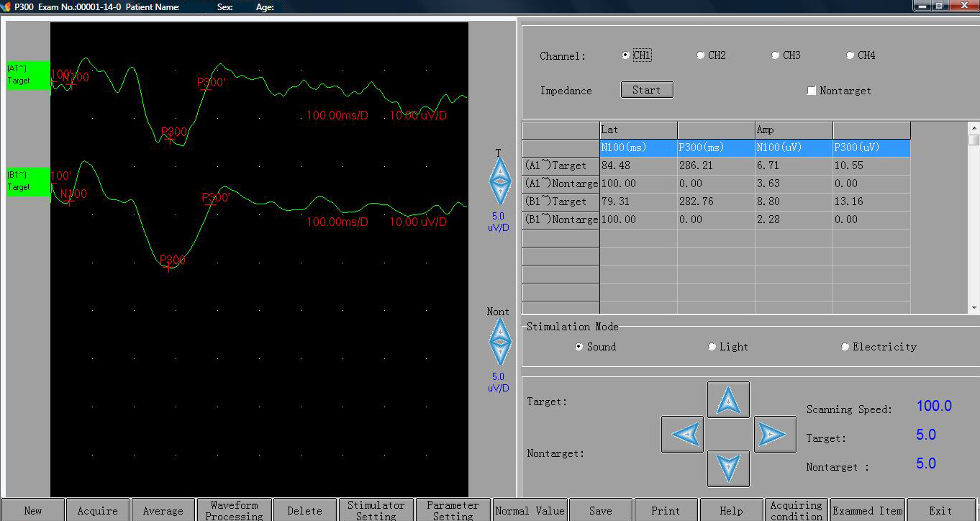The image size is (980, 521).
Task: Select channel CH4 radio button
Action: [x=850, y=55]
